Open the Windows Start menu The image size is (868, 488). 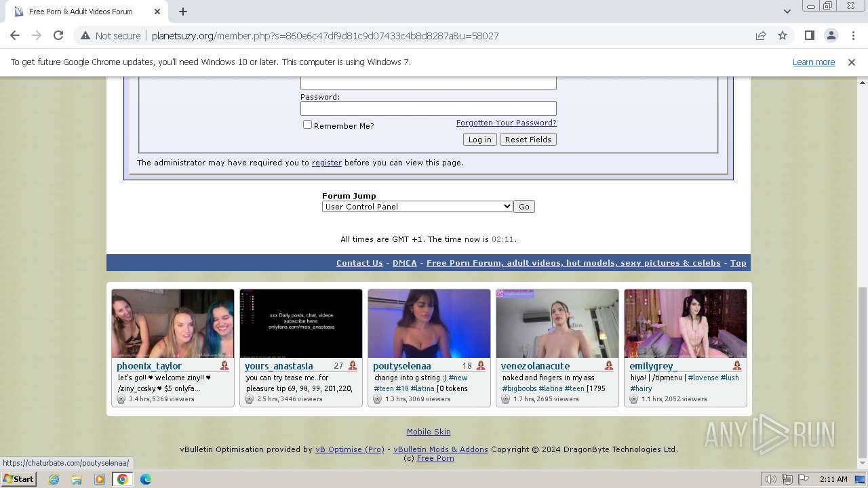18,479
